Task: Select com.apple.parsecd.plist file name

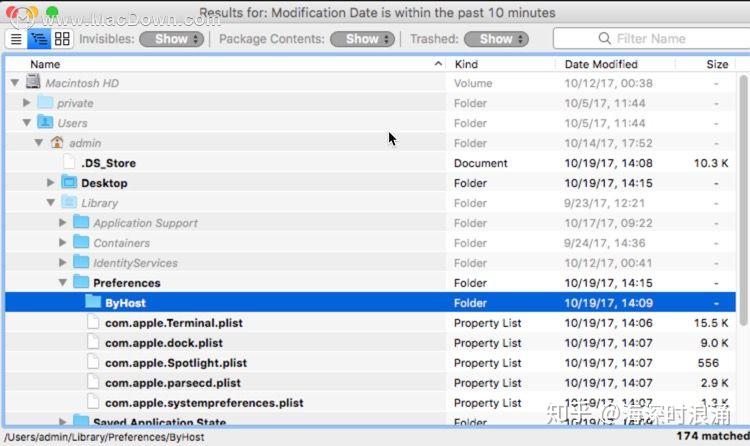Action: click(x=173, y=383)
